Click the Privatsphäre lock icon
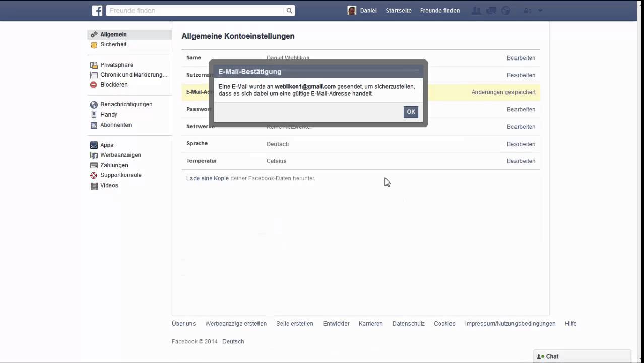The image size is (644, 363). (94, 65)
